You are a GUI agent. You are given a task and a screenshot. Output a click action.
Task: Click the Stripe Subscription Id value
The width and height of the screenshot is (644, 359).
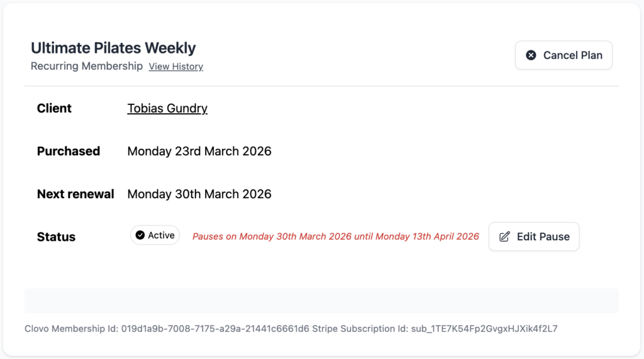click(484, 328)
